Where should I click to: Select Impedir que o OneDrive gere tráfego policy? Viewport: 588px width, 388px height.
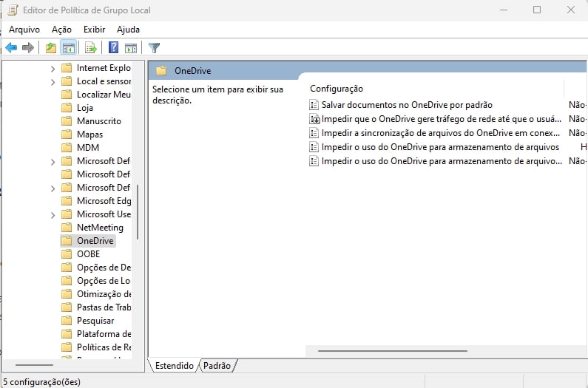[442, 119]
